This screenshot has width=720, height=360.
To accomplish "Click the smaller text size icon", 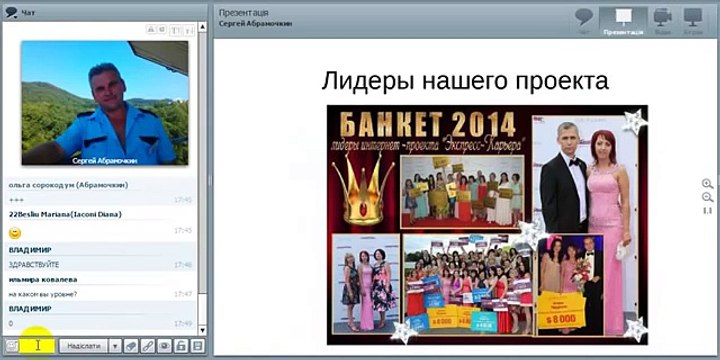I will pos(189,30).
